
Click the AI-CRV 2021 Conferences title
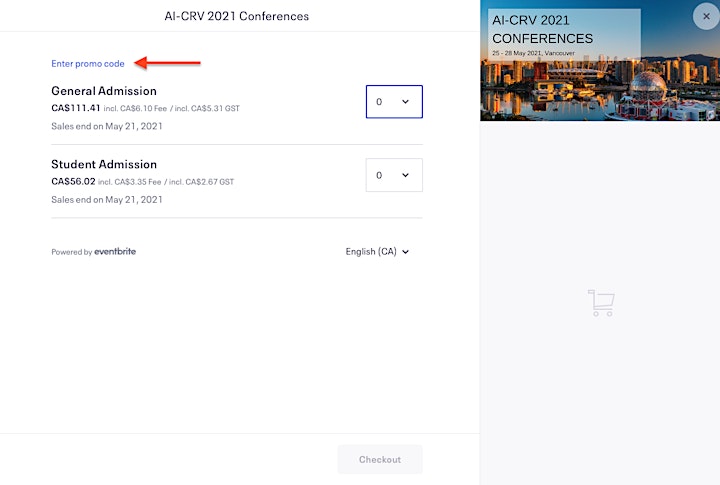click(236, 16)
